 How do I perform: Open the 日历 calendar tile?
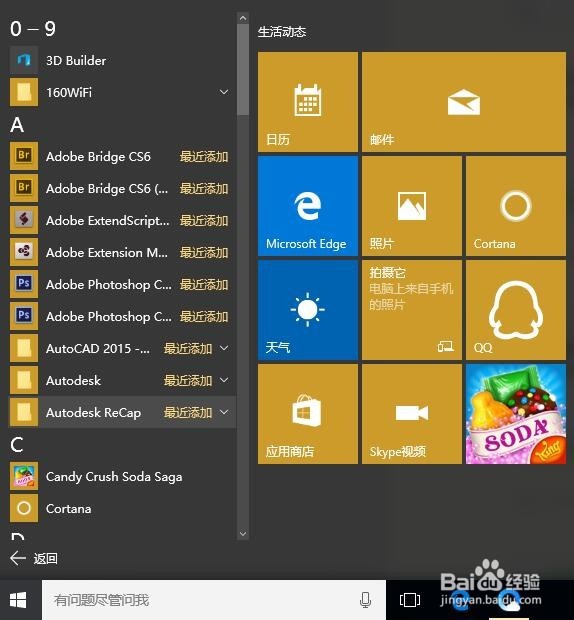click(308, 102)
